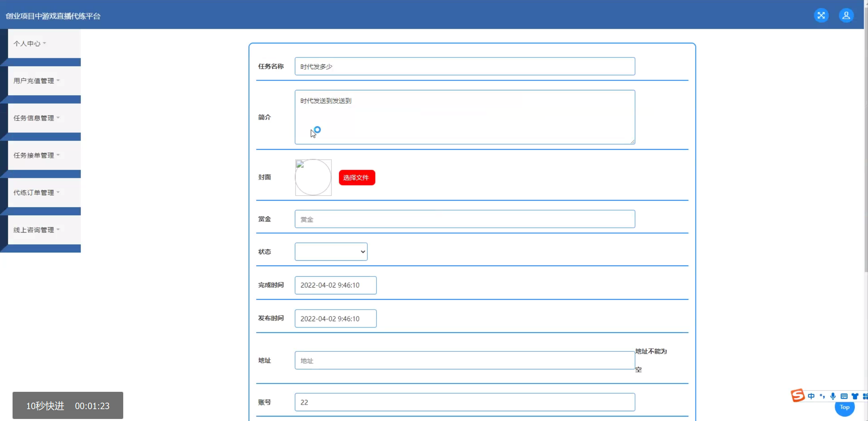The height and width of the screenshot is (421, 868).
Task: Toggle Chinese/English mode 中 indicator
Action: pyautogui.click(x=811, y=396)
